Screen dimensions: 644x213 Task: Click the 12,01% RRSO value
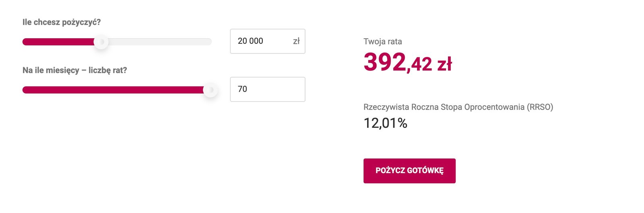(385, 123)
